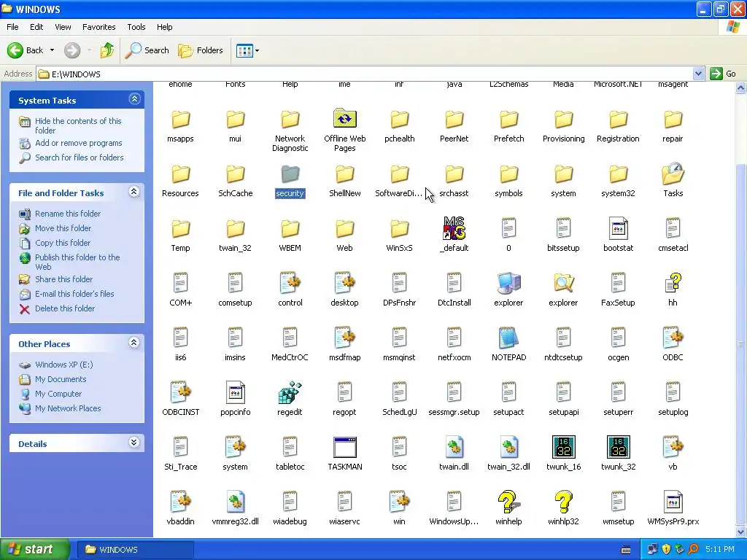Click the WINDOWS taskbar button
This screenshot has height=560, width=747.
coord(134,550)
